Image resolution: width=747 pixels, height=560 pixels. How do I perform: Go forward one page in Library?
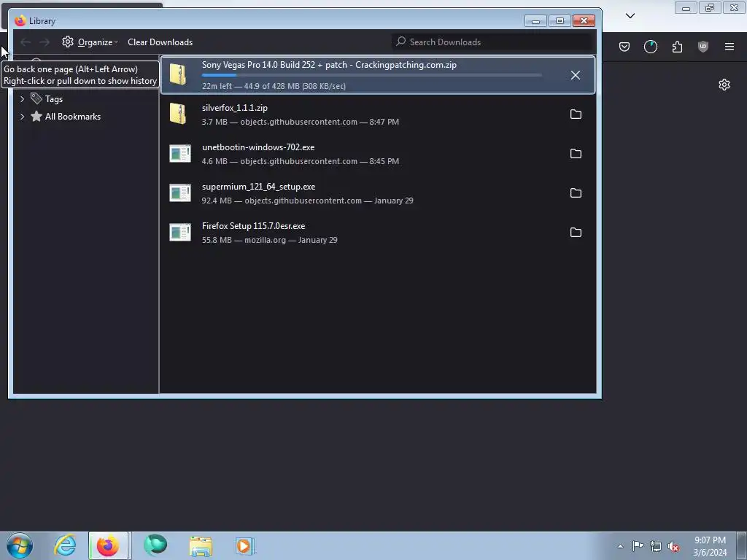(x=44, y=42)
